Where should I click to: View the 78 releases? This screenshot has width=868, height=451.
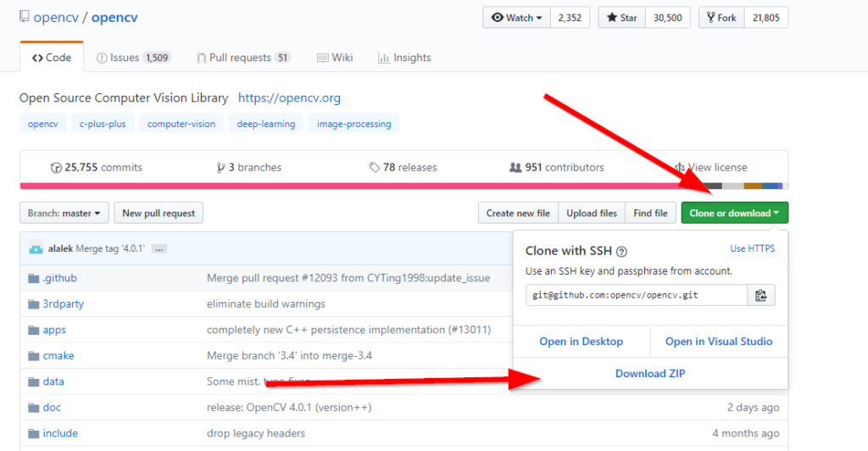(x=403, y=167)
